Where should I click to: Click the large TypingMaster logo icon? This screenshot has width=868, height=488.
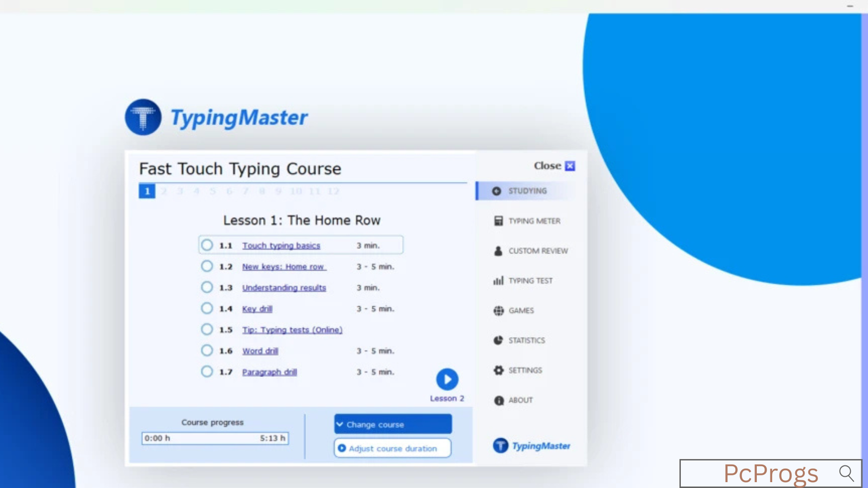143,117
